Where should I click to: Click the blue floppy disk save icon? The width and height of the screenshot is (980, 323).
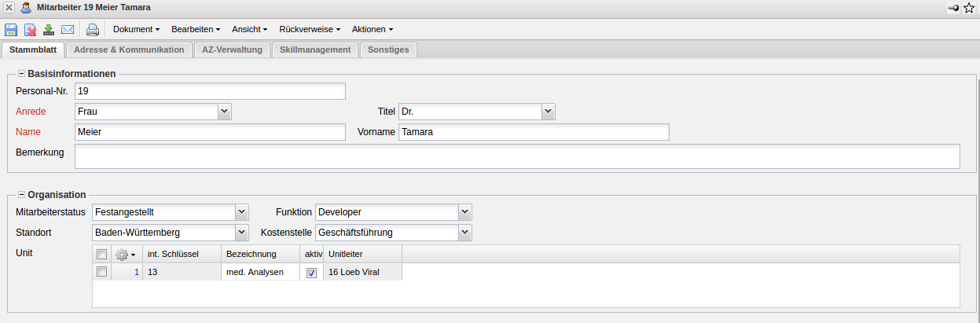pyautogui.click(x=11, y=30)
